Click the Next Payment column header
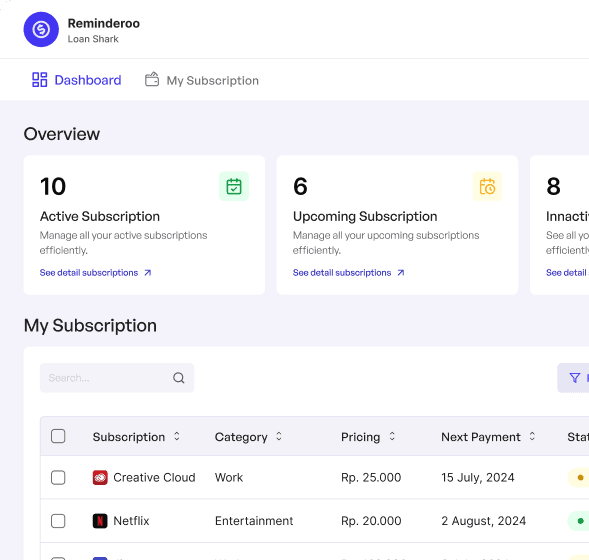This screenshot has height=560, width=589. point(481,437)
